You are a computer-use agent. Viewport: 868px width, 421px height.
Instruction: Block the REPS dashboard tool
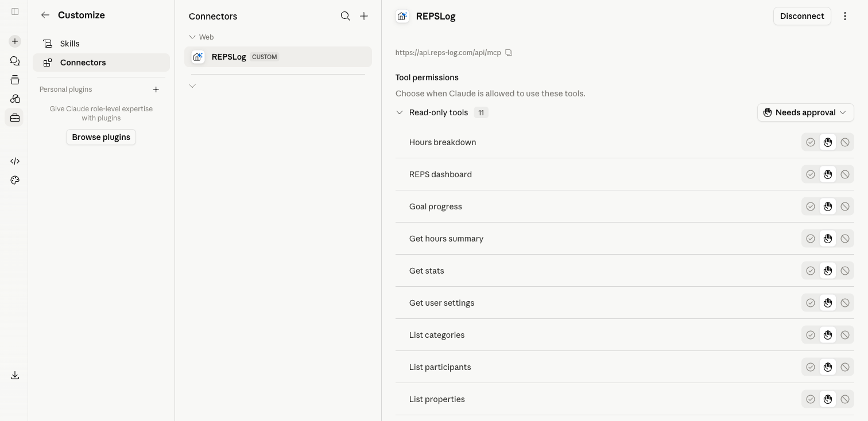coord(845,174)
